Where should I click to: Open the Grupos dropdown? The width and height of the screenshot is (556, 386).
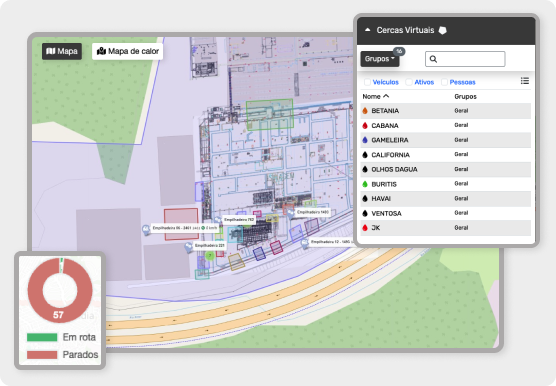tap(380, 59)
